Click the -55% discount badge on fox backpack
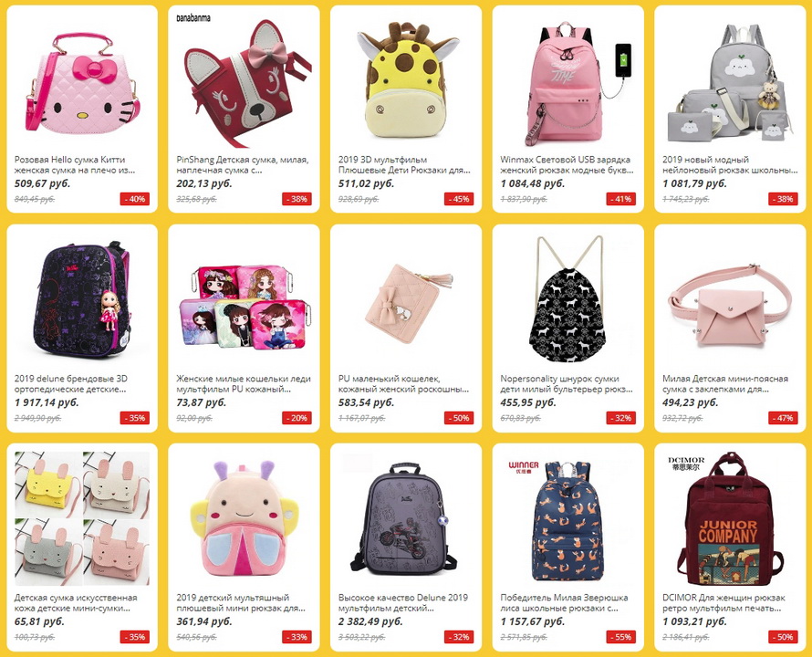 pos(621,637)
